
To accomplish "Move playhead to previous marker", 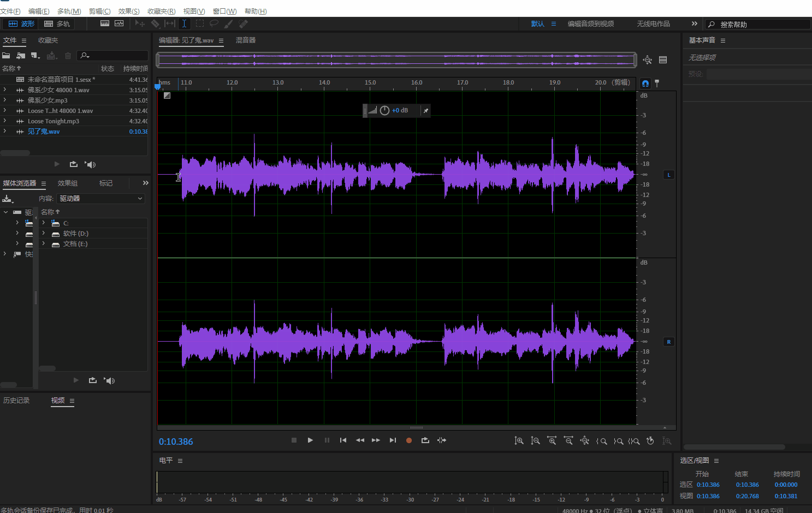I will pyautogui.click(x=343, y=440).
